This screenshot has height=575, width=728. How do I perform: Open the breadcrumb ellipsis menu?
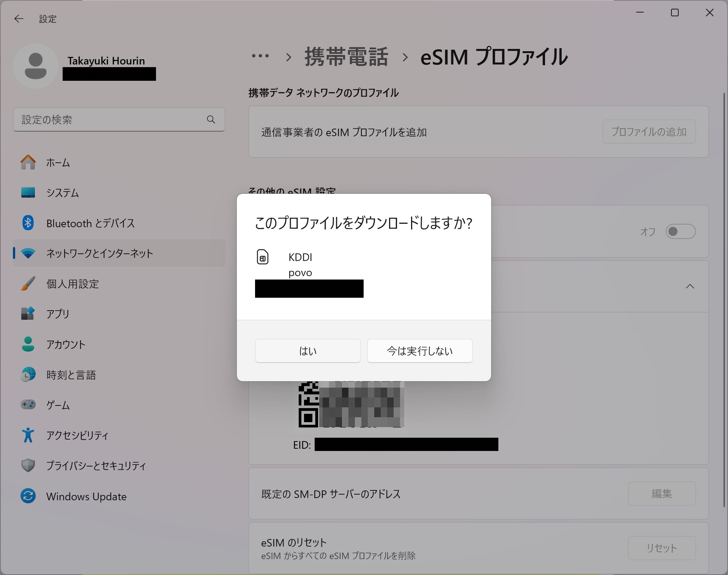tap(260, 56)
